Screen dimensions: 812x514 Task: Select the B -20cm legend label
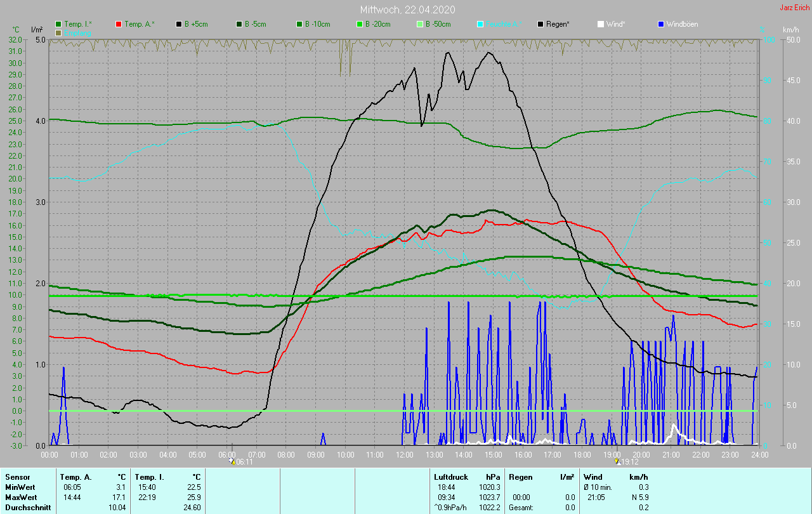click(x=377, y=24)
